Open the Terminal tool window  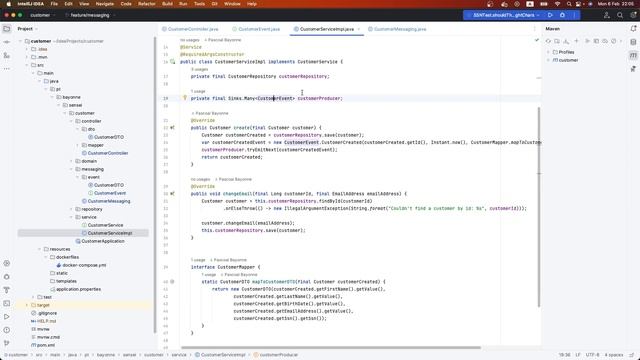pyautogui.click(x=7, y=303)
